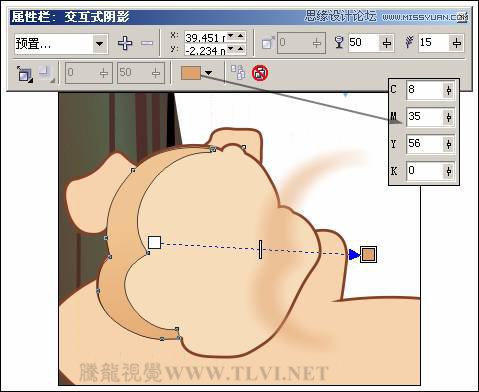Click the disabled shadow fade field showing 0

pos(89,73)
